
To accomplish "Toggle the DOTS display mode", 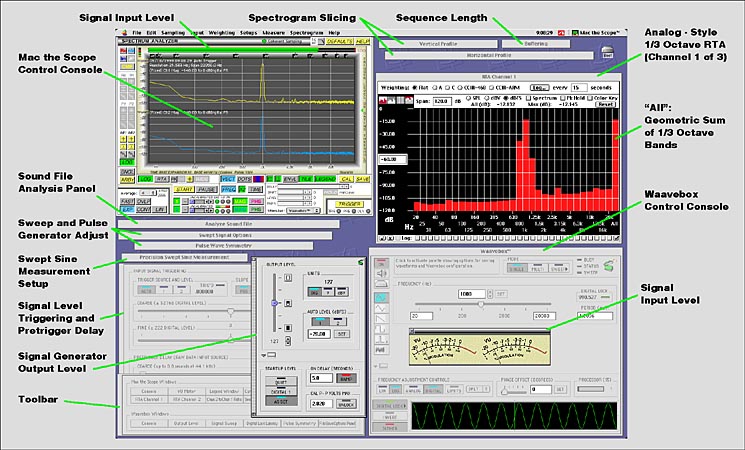I will (x=244, y=179).
